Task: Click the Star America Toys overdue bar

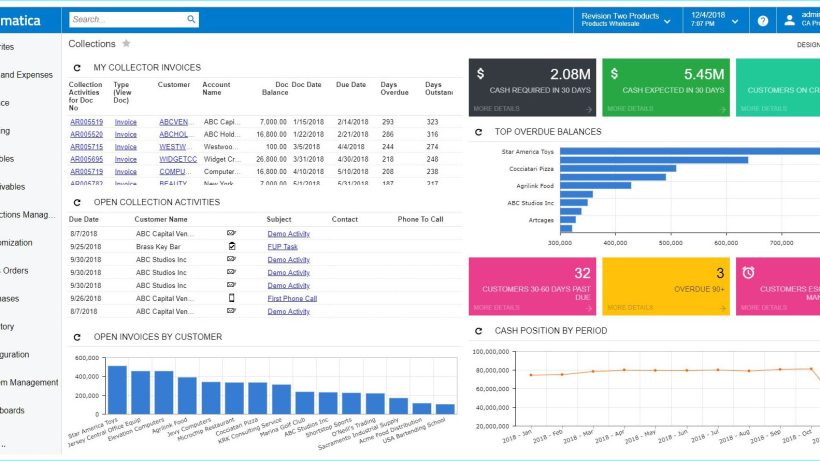Action: click(690, 152)
